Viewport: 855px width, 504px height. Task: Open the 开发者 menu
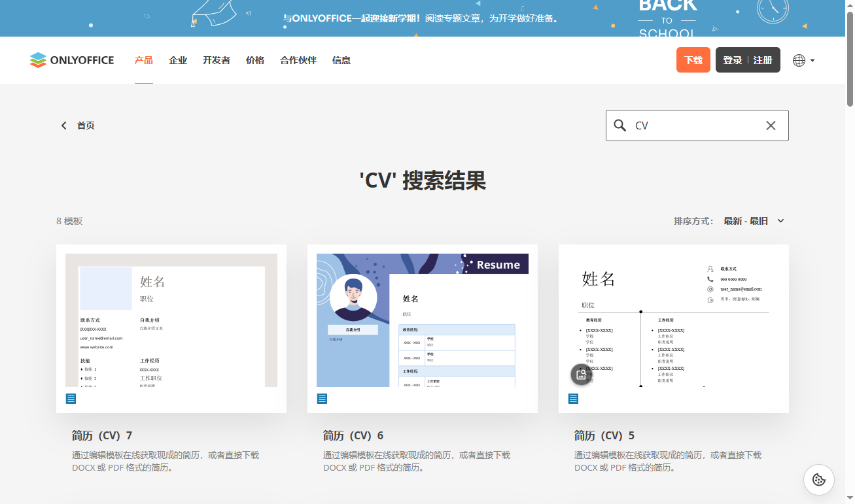point(217,60)
